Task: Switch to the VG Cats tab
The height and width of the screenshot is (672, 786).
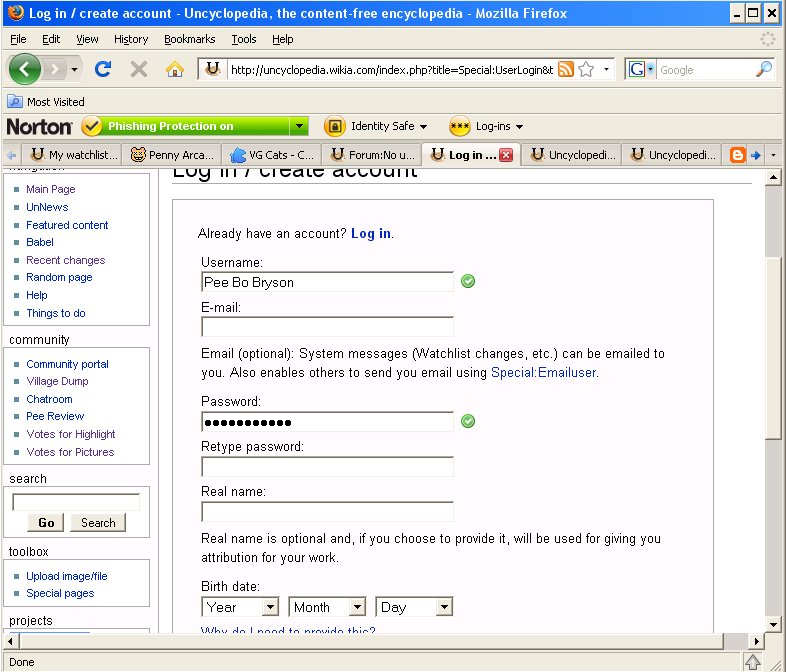Action: pyautogui.click(x=272, y=155)
